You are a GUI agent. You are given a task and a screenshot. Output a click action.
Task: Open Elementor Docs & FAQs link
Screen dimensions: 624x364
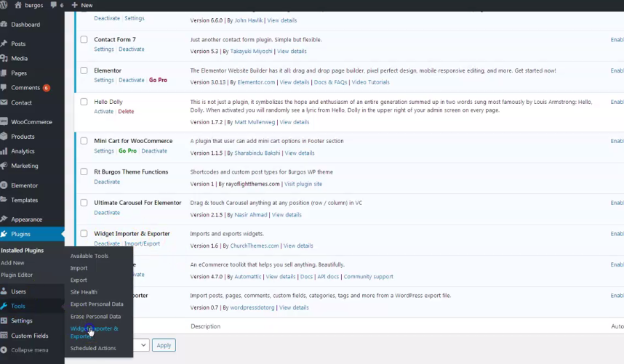coord(330,82)
